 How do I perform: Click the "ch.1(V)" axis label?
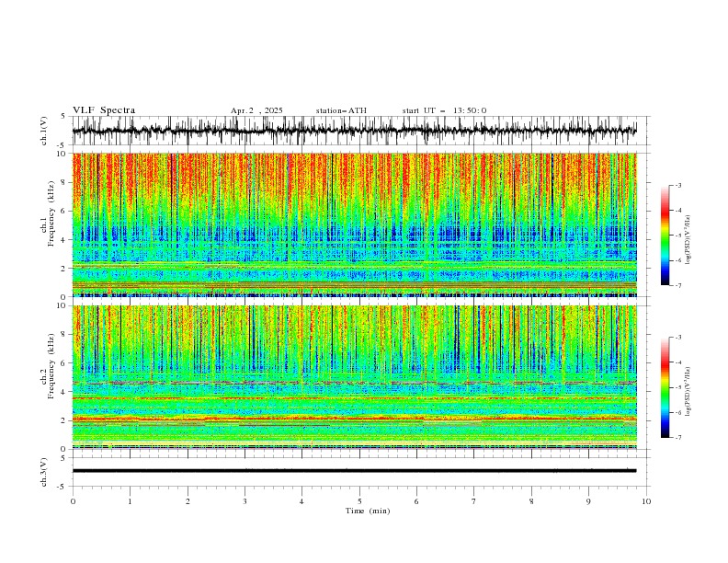44,131
